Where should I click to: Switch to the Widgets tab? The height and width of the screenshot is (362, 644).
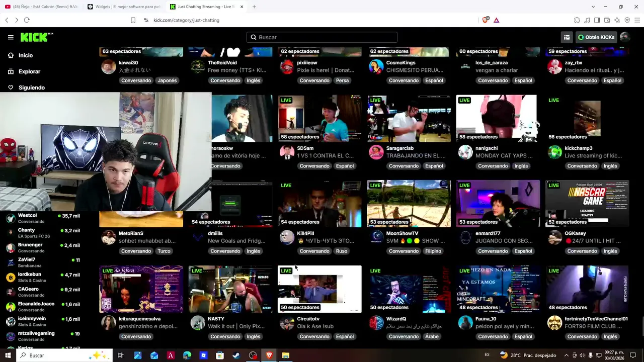coord(124,7)
